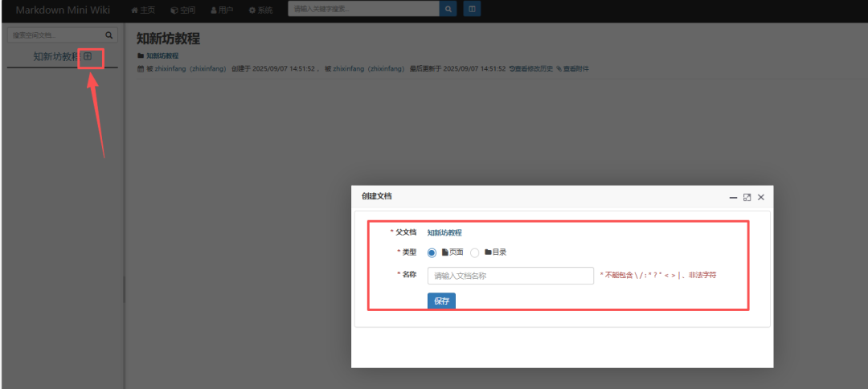Select the 页面 type radio button
Viewport: 868px width, 389px height.
(x=432, y=253)
